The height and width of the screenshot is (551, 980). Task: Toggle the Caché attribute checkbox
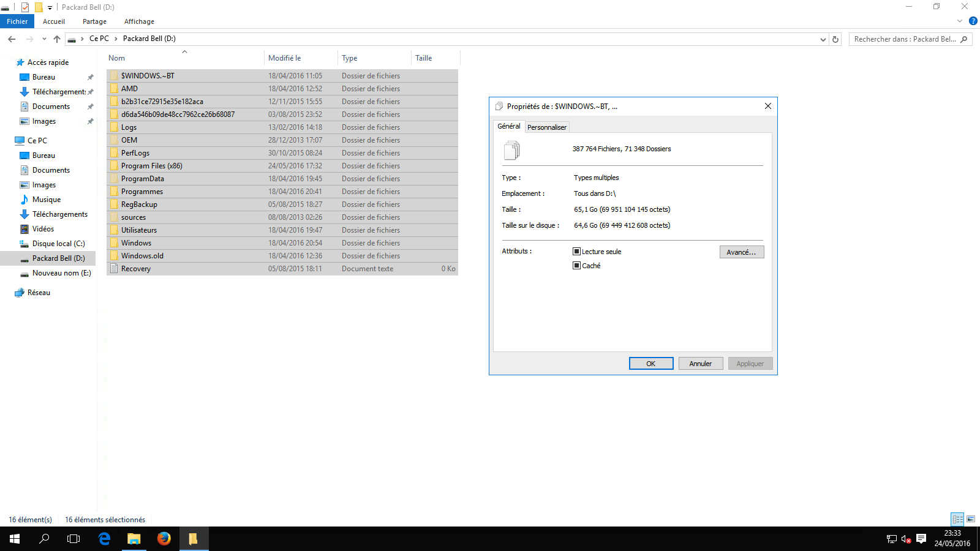coord(576,266)
